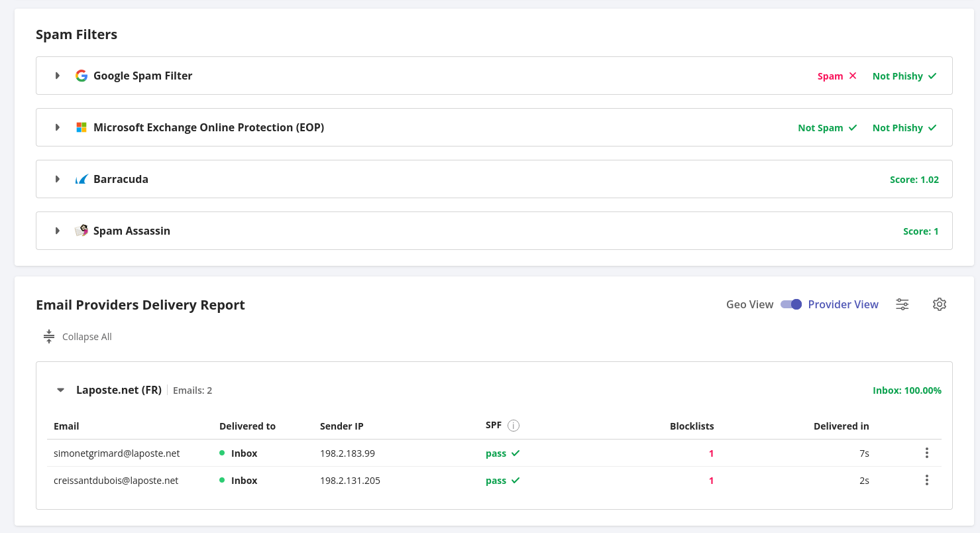
Task: Open delivery report settings gear
Action: tap(940, 304)
